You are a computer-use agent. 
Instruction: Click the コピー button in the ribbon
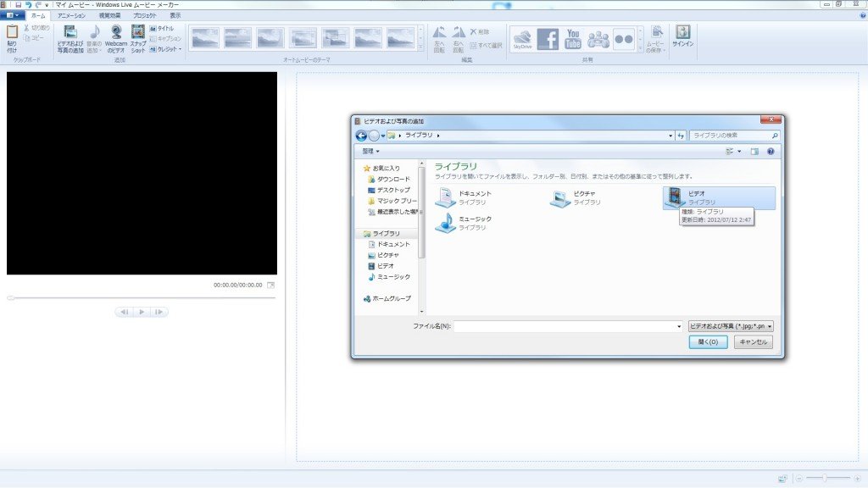tap(34, 37)
